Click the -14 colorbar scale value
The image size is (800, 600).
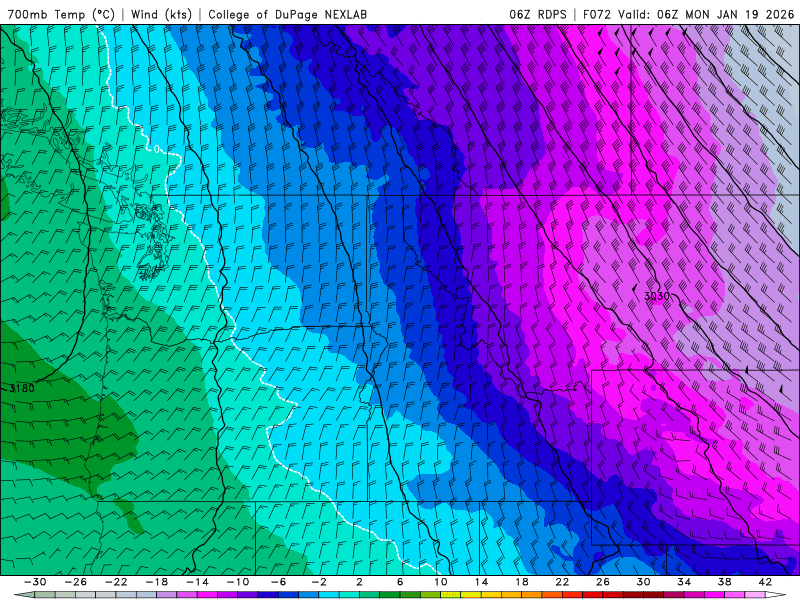pos(197,582)
